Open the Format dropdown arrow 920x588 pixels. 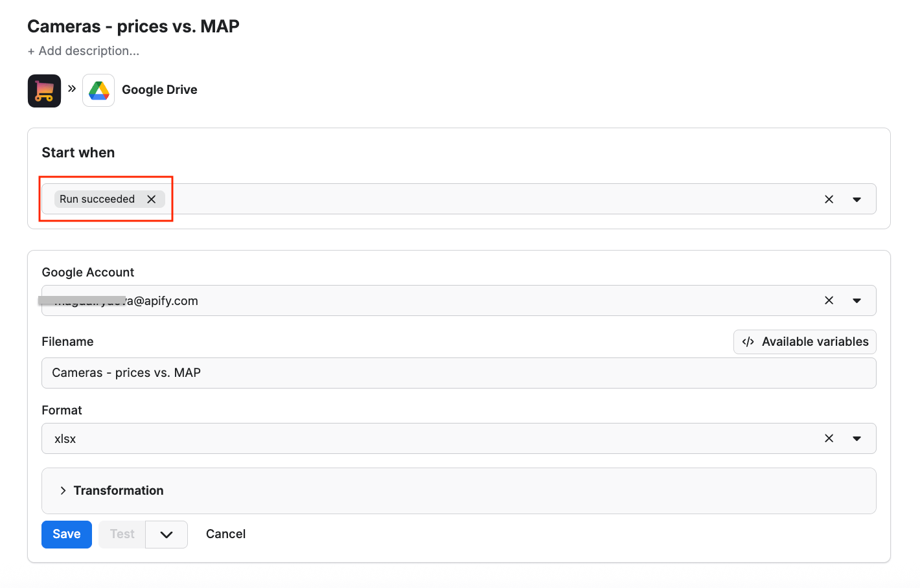(857, 438)
